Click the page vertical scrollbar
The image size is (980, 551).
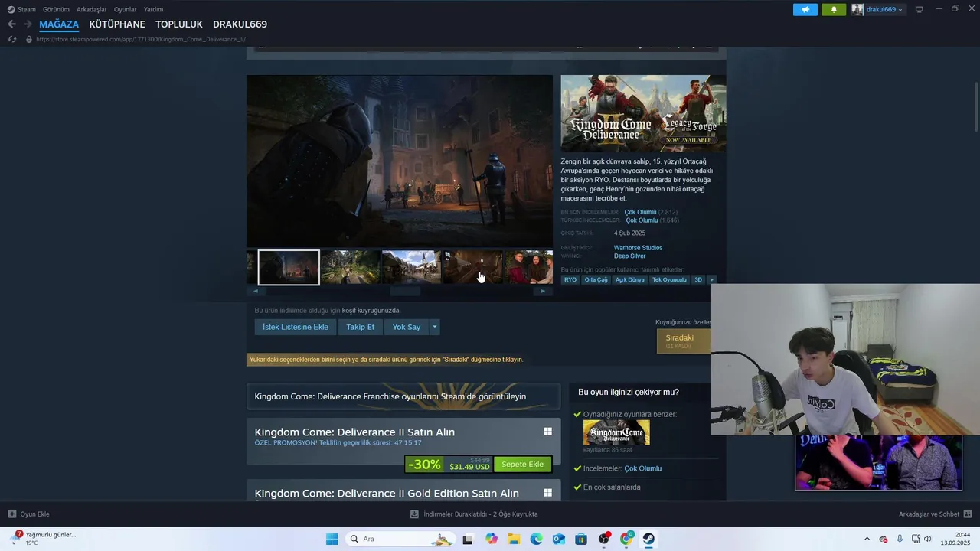(x=976, y=107)
